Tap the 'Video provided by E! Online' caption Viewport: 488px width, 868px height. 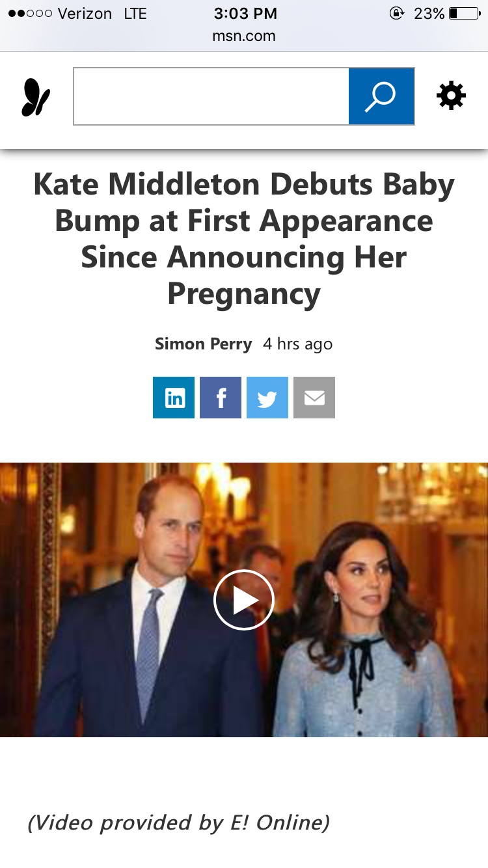(x=178, y=823)
